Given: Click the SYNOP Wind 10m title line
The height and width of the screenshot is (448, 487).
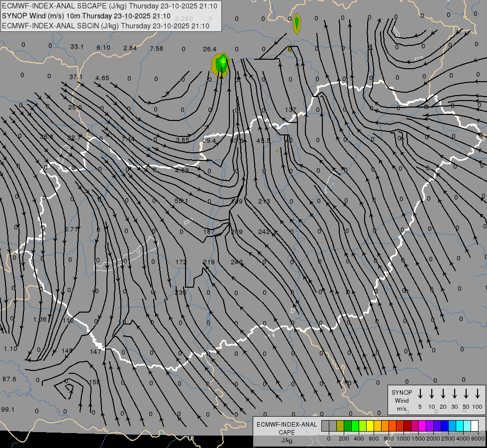Looking at the screenshot, I should pos(86,16).
